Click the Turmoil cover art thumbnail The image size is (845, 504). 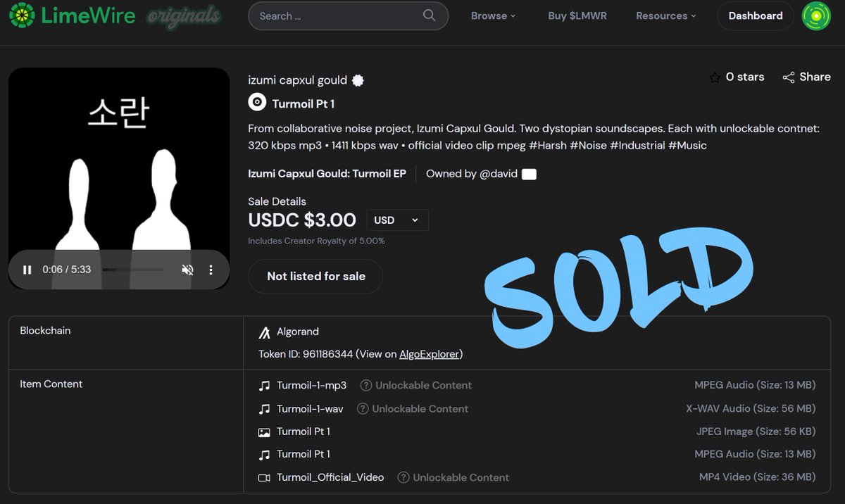pos(119,179)
